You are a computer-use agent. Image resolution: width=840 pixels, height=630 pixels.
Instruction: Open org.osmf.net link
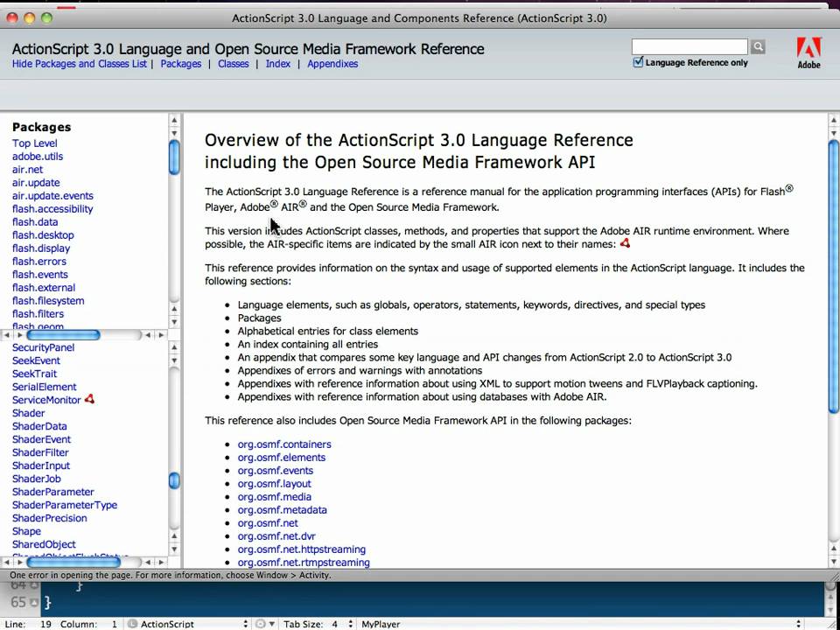[x=268, y=523]
